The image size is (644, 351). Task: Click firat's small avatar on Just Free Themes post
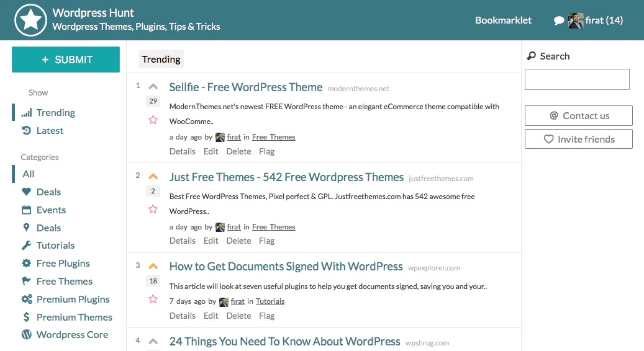[x=220, y=227]
